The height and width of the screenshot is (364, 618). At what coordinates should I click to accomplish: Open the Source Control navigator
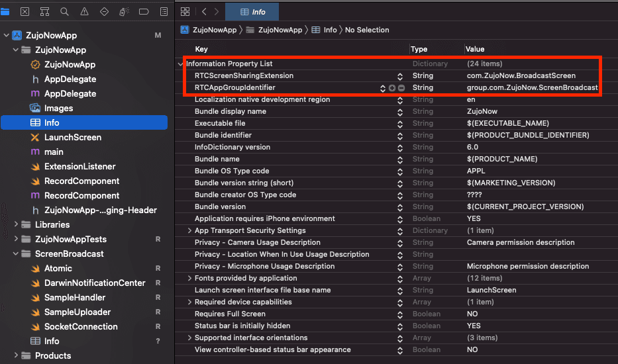click(25, 12)
